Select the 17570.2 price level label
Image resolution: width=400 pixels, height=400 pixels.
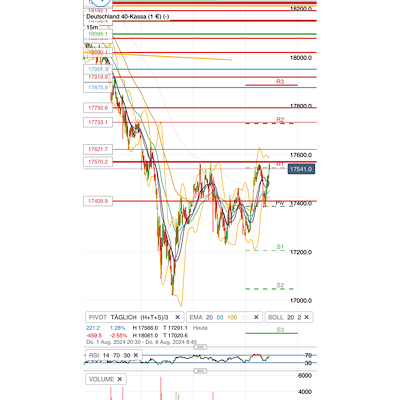point(98,162)
